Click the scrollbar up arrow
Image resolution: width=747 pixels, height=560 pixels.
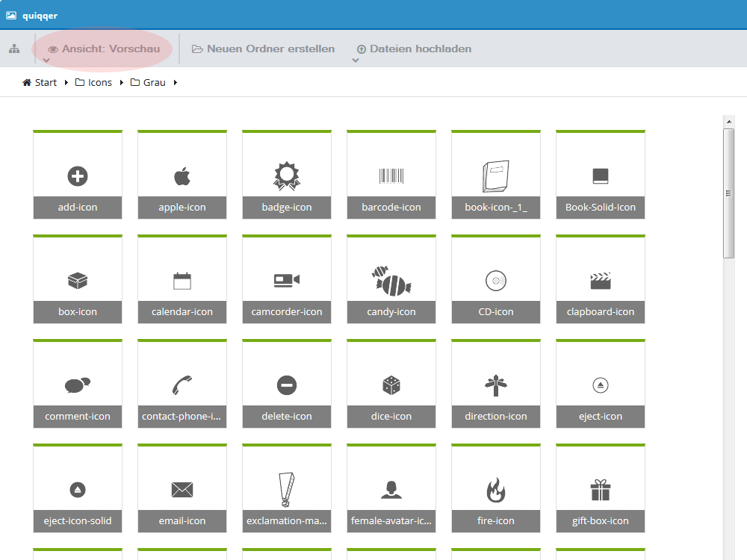(x=729, y=122)
